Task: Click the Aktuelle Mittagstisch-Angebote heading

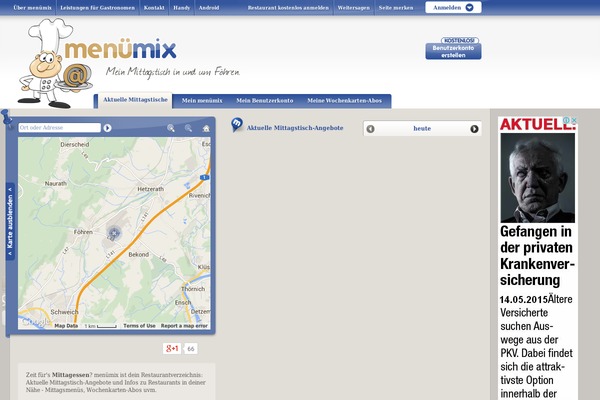Action: pyautogui.click(x=295, y=128)
